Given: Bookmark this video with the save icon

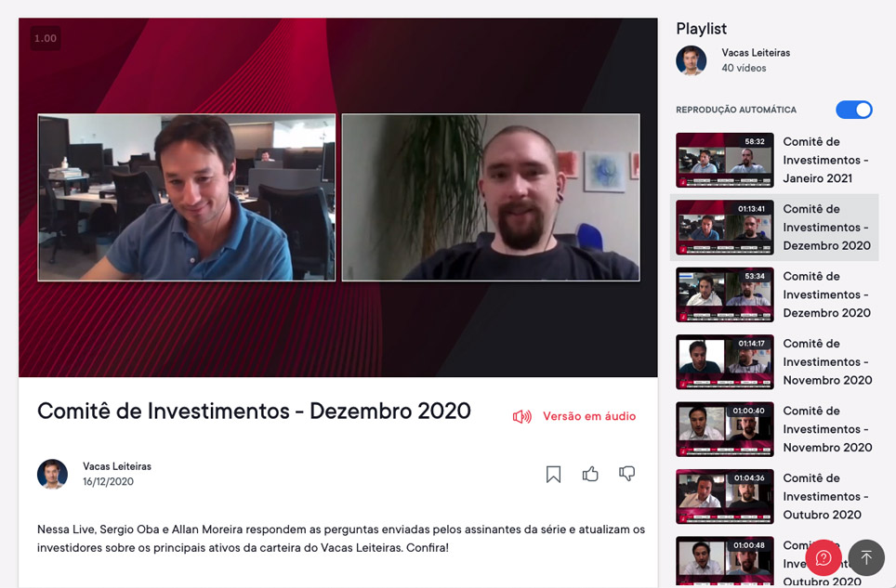Looking at the screenshot, I should click(x=553, y=474).
